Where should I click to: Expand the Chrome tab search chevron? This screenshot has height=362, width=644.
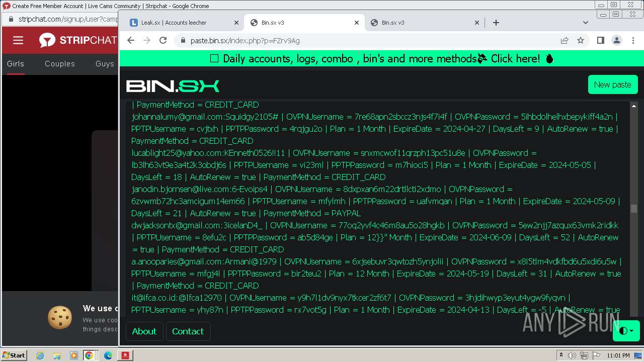[585, 23]
